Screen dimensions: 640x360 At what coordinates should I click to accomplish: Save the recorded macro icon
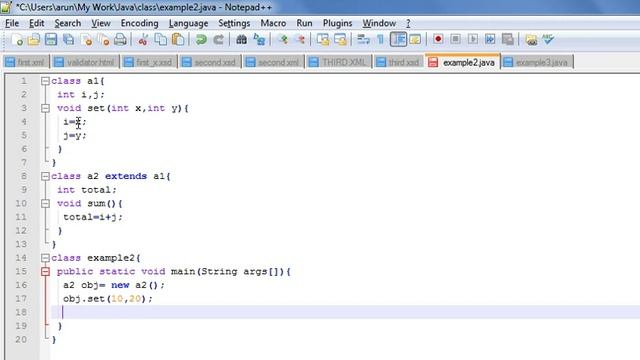pyautogui.click(x=508, y=40)
